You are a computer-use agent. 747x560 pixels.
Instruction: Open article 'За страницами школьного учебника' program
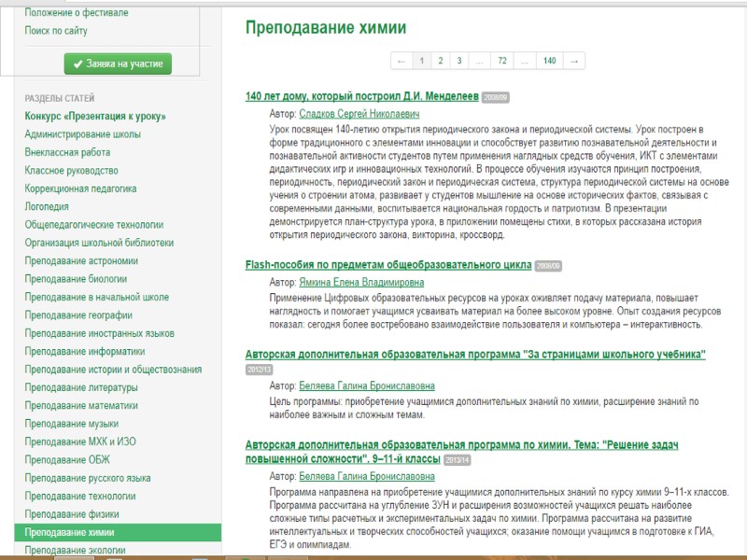click(x=475, y=355)
